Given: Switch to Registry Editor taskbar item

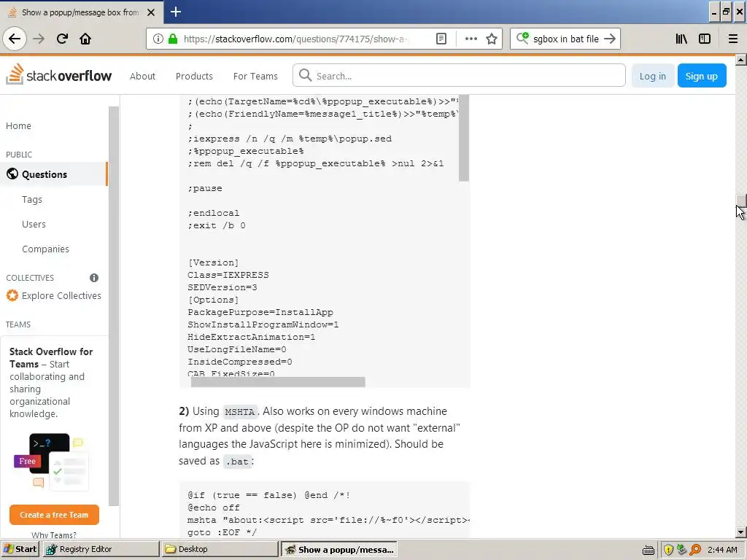Looking at the screenshot, I should 101,549.
